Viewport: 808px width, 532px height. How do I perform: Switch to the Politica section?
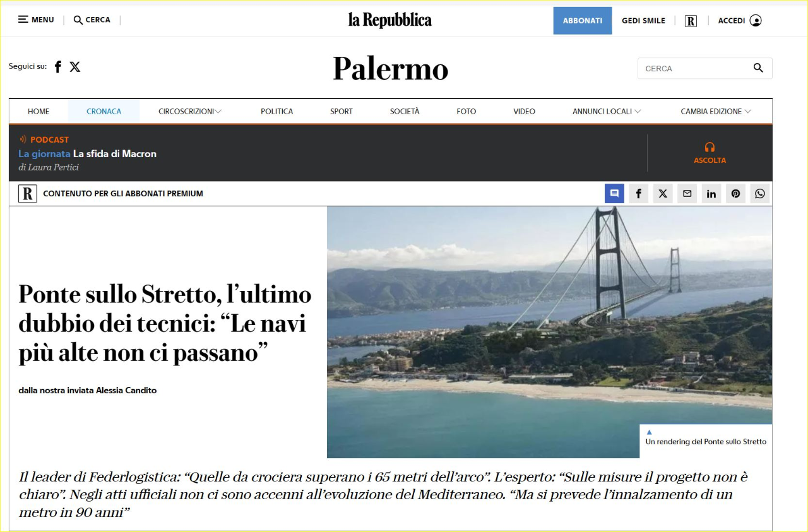pyautogui.click(x=276, y=111)
